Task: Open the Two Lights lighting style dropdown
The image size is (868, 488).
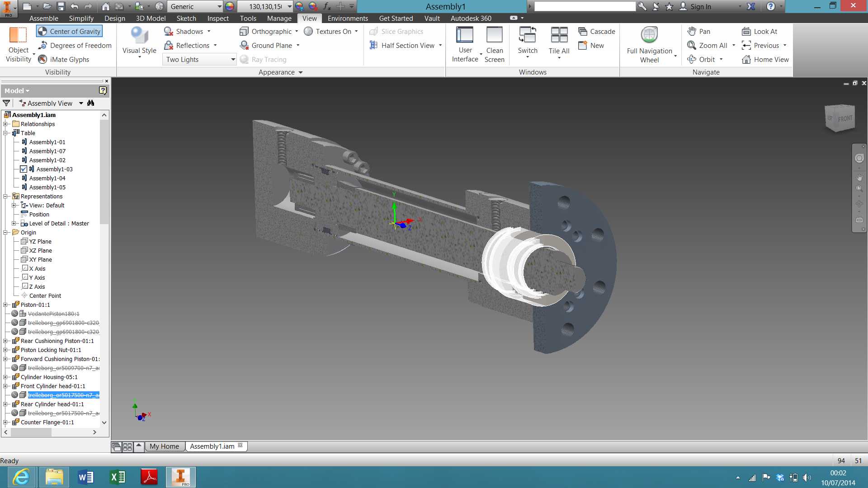Action: coord(199,59)
